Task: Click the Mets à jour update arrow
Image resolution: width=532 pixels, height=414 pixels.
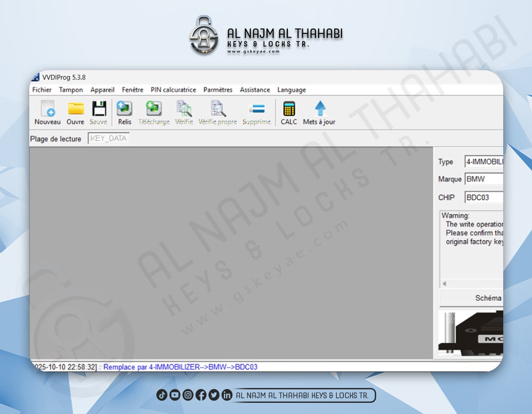Action: (319, 112)
